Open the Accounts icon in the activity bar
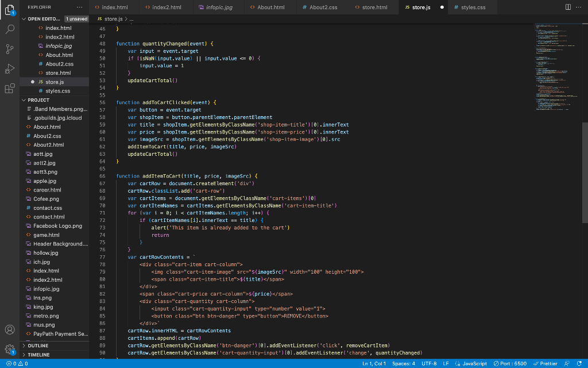 (x=9, y=331)
